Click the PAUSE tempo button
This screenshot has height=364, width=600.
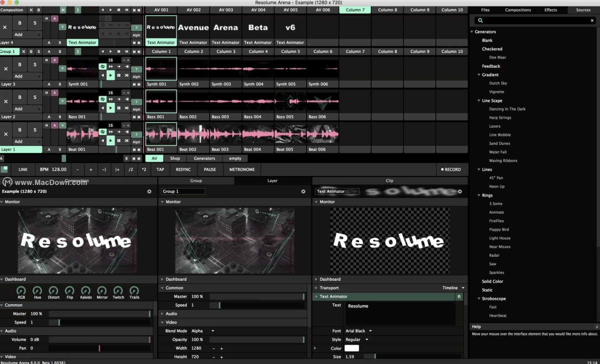(210, 170)
